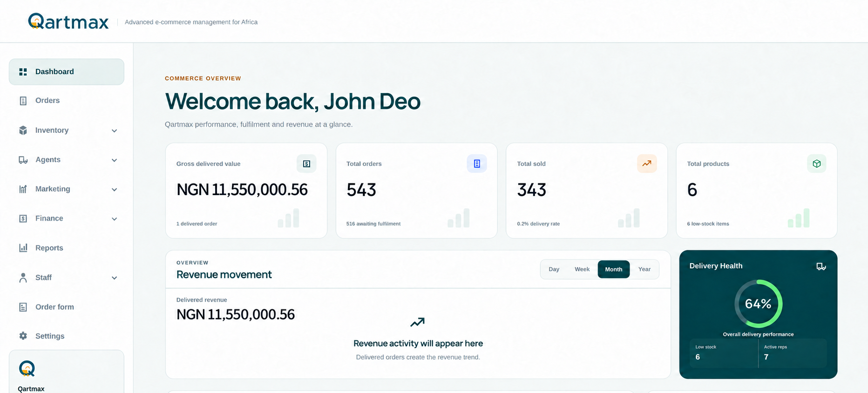This screenshot has height=393, width=868.
Task: Click the '6 low-stock items' text
Action: coord(708,224)
